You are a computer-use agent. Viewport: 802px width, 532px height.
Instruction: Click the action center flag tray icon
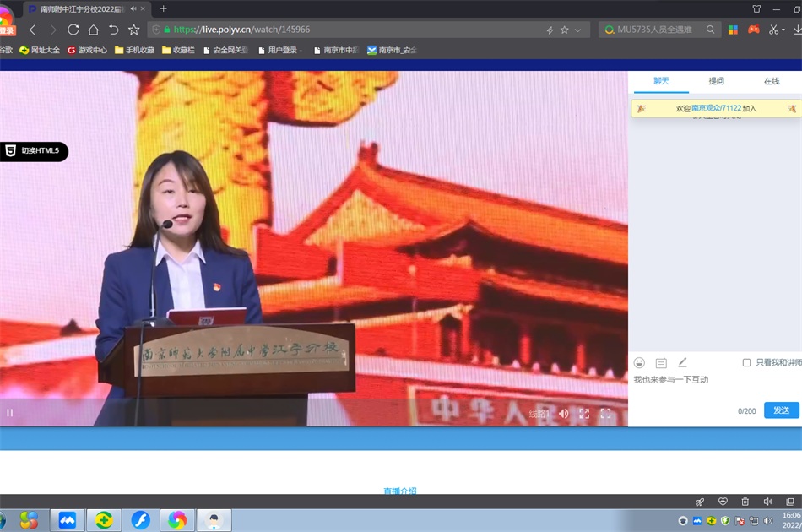[x=740, y=521]
